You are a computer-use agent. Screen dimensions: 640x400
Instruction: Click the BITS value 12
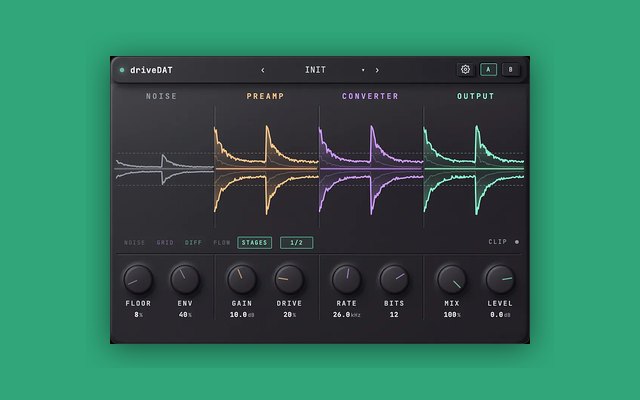pos(394,315)
